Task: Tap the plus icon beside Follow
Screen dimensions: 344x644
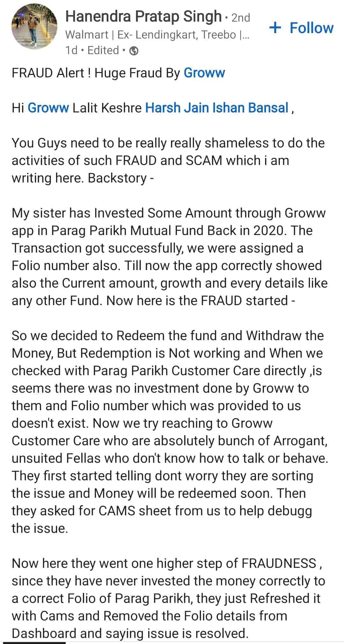Action: pos(275,28)
